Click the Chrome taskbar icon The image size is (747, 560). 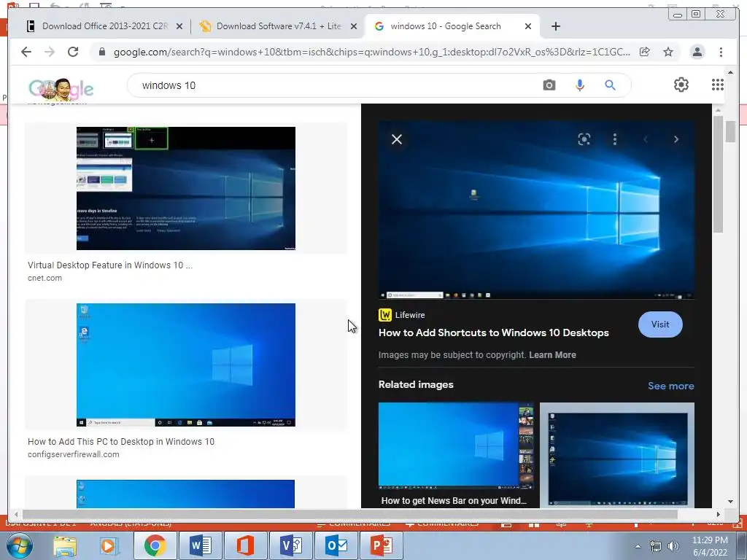pos(155,545)
